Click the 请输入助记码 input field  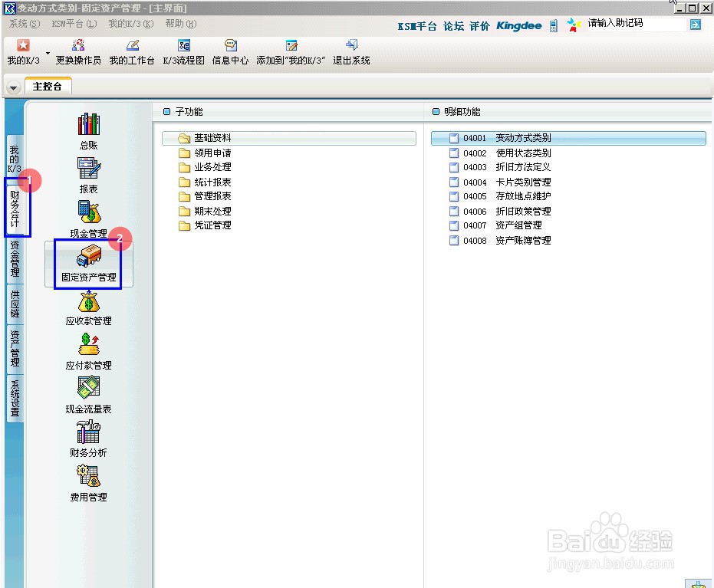pos(635,23)
